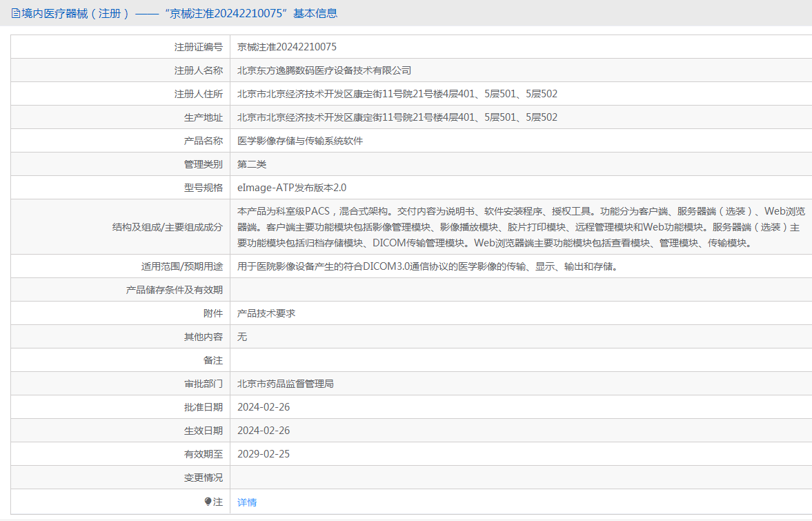Image resolution: width=812 pixels, height=521 pixels.
Task: Select the 无 value in 其他内容 row
Action: pos(242,337)
